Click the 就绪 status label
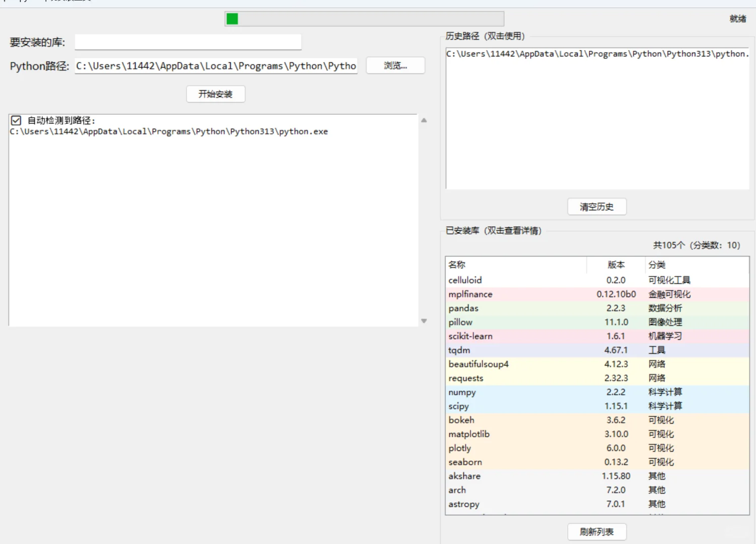This screenshot has height=544, width=756. 738,19
